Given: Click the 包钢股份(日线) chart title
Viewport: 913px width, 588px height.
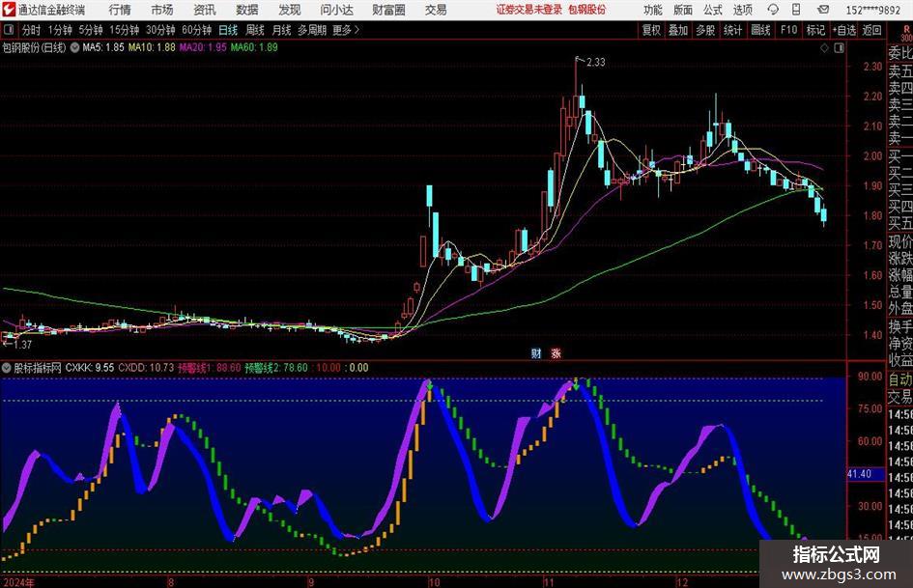Looking at the screenshot, I should click(35, 47).
